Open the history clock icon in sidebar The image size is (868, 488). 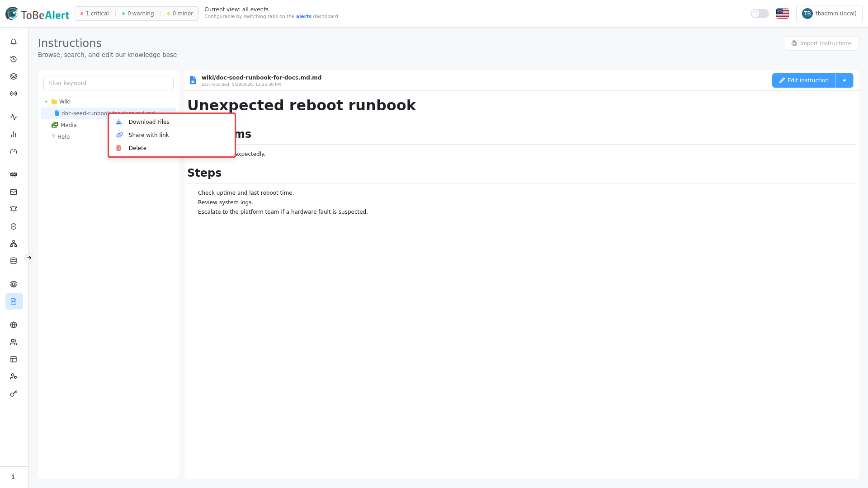(x=14, y=59)
